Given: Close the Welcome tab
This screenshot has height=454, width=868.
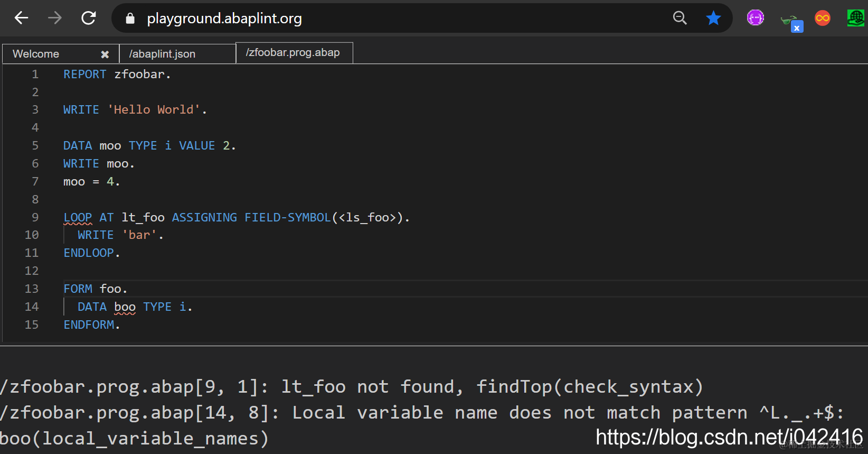Looking at the screenshot, I should pos(105,54).
